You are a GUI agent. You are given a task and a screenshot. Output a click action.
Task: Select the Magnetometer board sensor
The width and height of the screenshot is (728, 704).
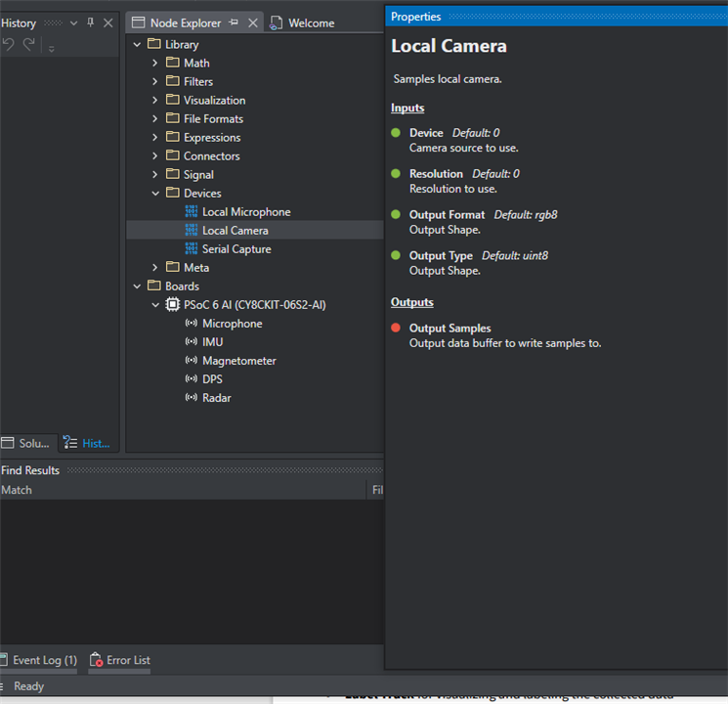pos(239,361)
